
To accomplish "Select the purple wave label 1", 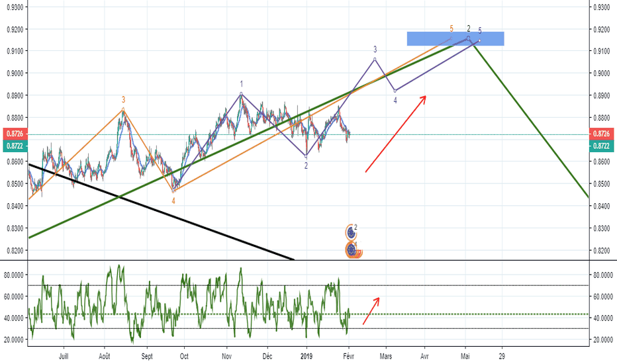I will 242,84.
